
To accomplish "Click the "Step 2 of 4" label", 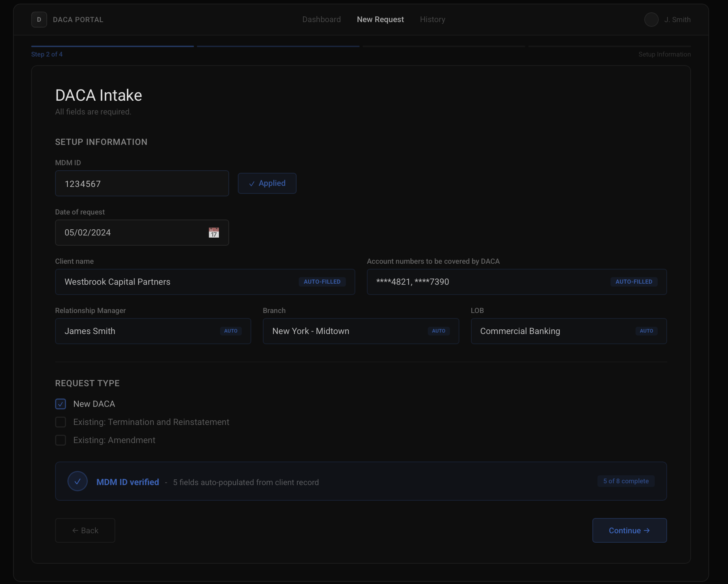I will (x=47, y=54).
